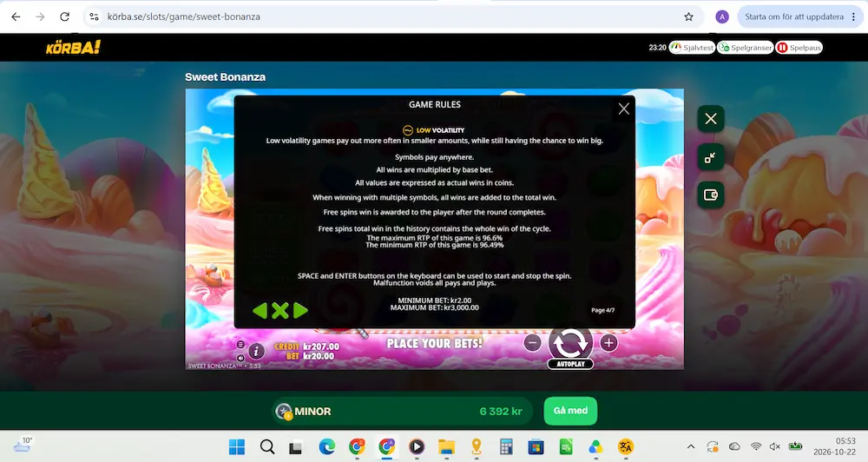The image size is (868, 462).
Task: Close the game with green X button on right sidebar
Action: click(711, 119)
